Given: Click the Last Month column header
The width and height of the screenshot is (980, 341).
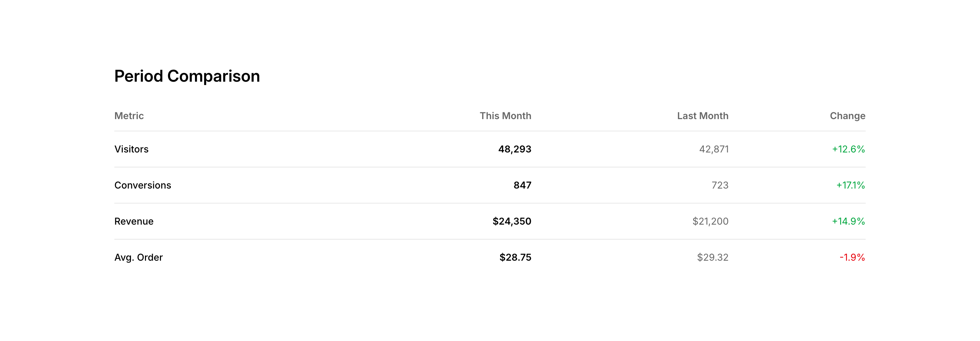Looking at the screenshot, I should pyautogui.click(x=702, y=116).
